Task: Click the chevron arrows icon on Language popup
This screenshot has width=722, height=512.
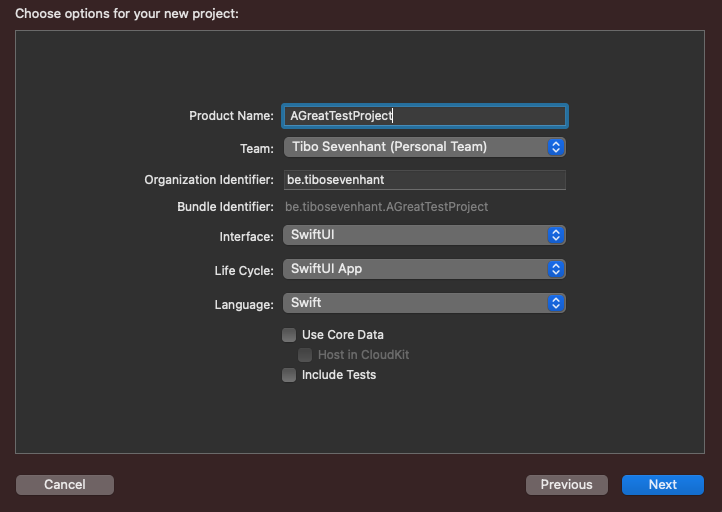Action: [x=557, y=302]
